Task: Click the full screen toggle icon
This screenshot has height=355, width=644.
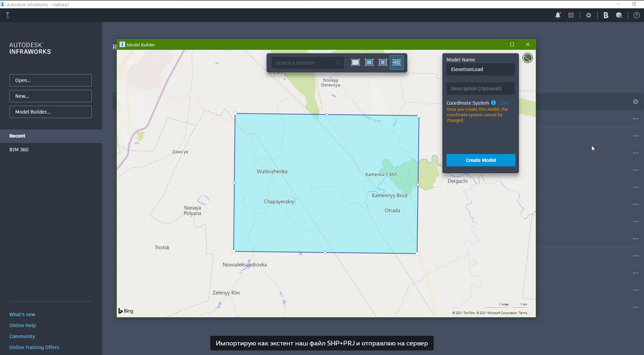Action: pyautogui.click(x=571, y=15)
